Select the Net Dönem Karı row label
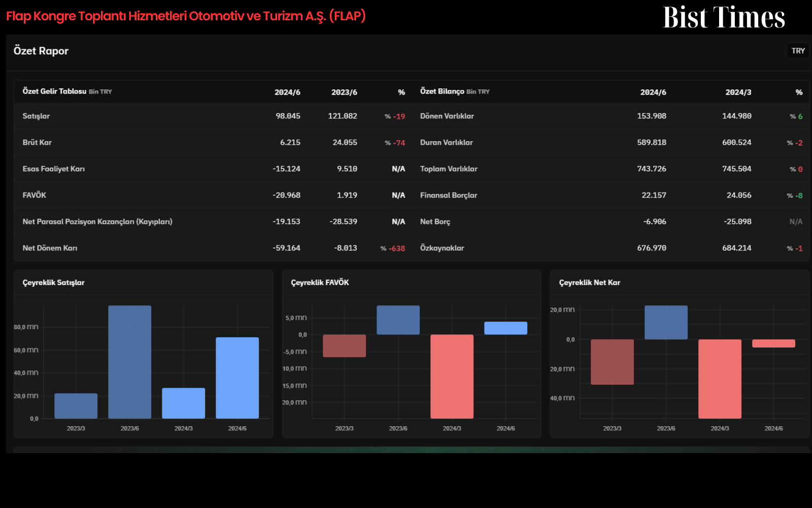The image size is (812, 508). 50,248
